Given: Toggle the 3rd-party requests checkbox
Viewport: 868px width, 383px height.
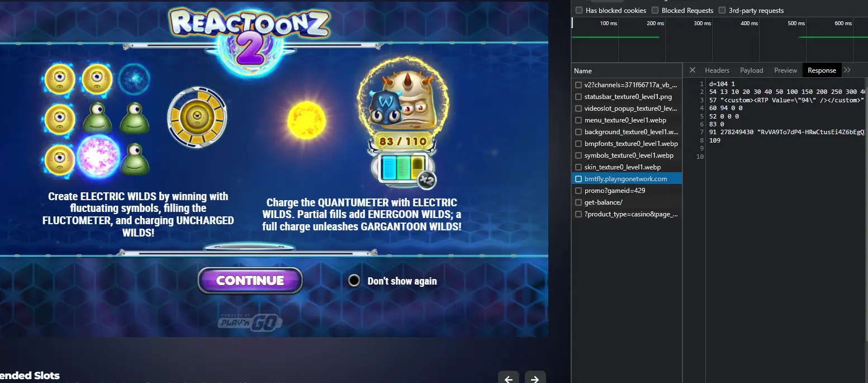Looking at the screenshot, I should pyautogui.click(x=722, y=10).
